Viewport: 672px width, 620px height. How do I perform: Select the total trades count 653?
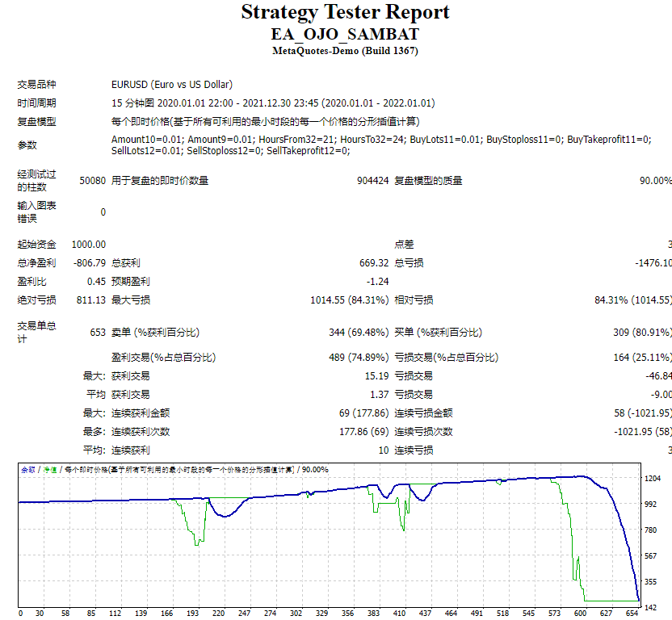click(x=98, y=333)
